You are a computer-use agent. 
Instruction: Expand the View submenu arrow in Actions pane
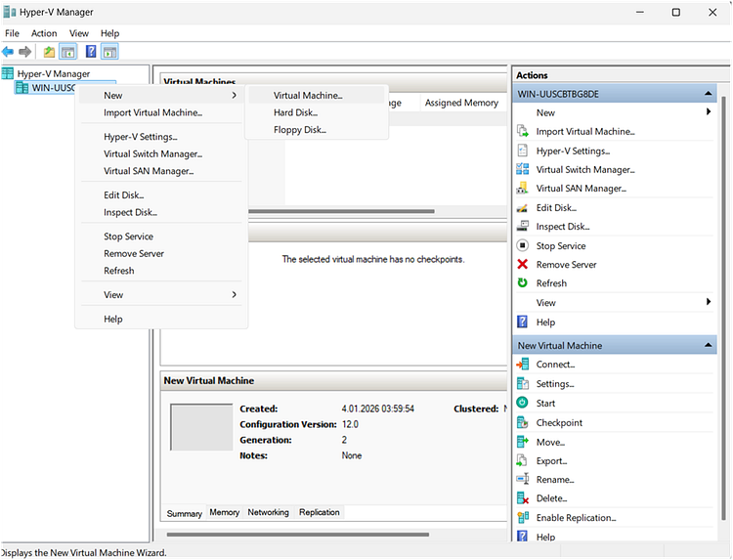click(x=709, y=302)
